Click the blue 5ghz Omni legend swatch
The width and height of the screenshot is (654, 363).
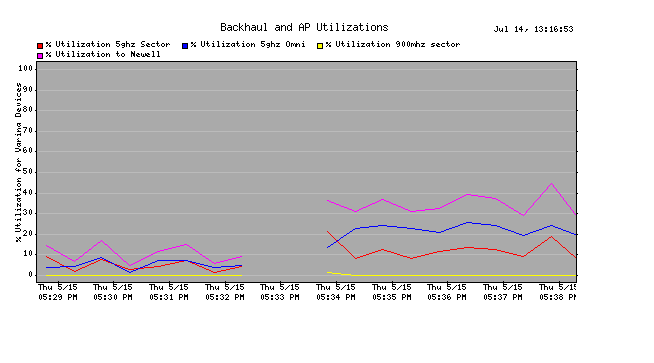pos(185,45)
